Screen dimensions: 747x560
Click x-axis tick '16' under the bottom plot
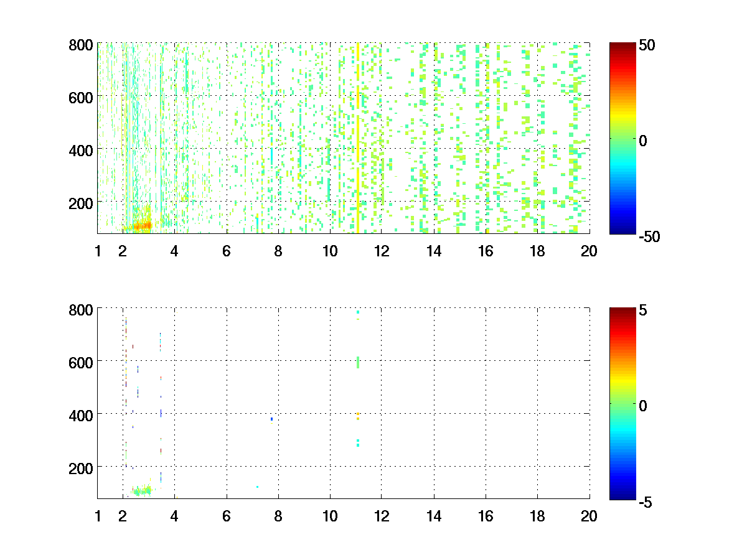pyautogui.click(x=486, y=516)
